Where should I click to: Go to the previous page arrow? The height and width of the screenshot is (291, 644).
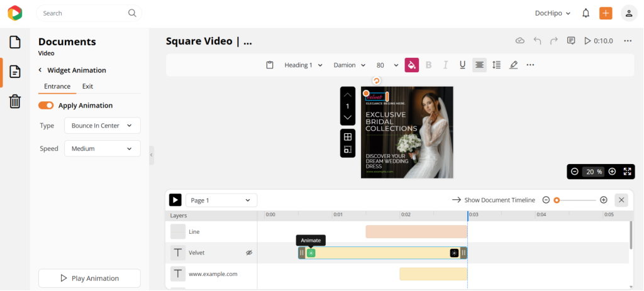[x=347, y=95]
